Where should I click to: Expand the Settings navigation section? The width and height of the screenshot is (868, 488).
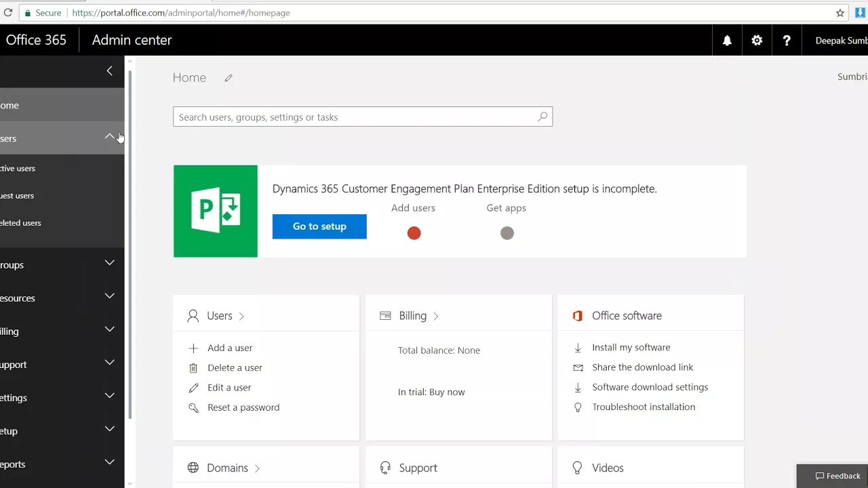(110, 395)
